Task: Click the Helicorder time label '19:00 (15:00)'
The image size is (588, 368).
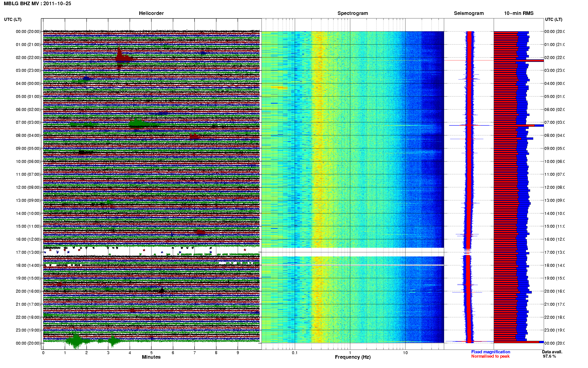Action: (x=28, y=278)
